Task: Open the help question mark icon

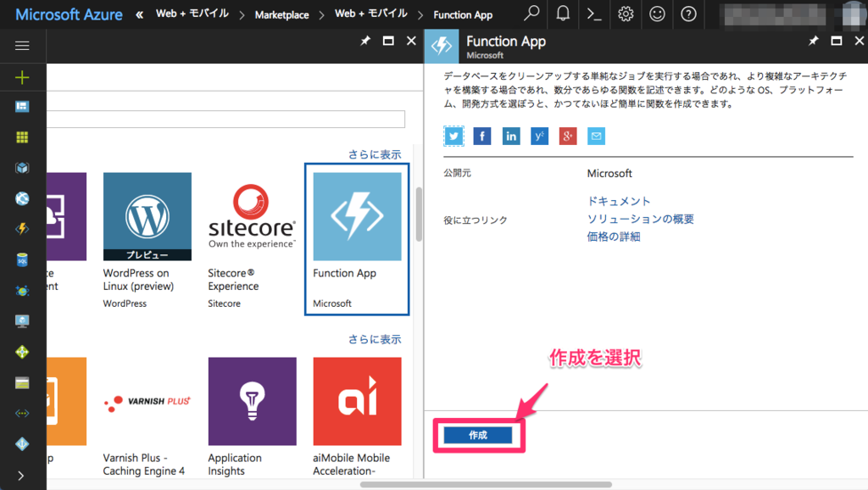Action: click(688, 14)
